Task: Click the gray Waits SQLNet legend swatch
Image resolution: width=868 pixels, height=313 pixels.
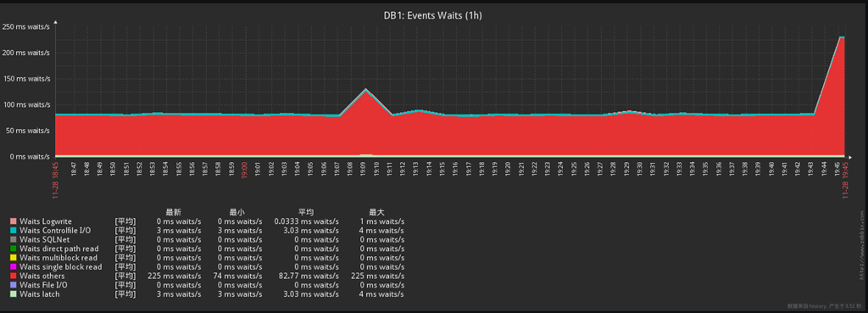Action: pos(14,239)
